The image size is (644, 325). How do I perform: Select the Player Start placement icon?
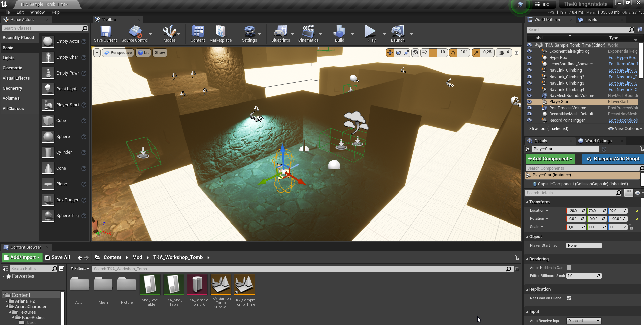pos(48,105)
